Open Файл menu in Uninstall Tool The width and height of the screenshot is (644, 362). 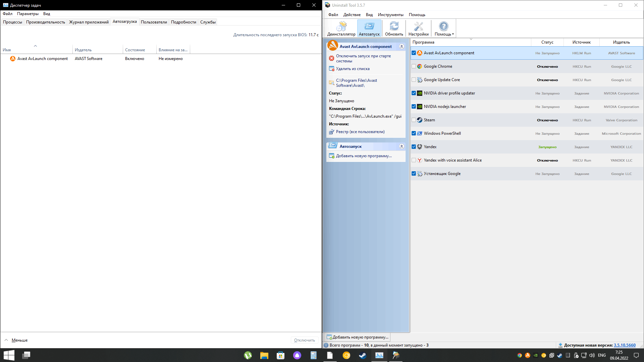(333, 15)
